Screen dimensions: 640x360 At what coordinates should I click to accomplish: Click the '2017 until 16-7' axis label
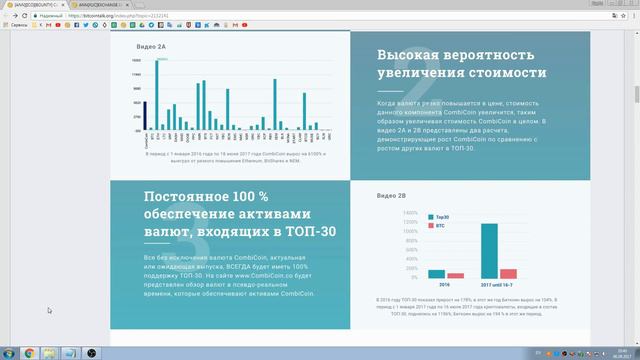[x=496, y=285]
